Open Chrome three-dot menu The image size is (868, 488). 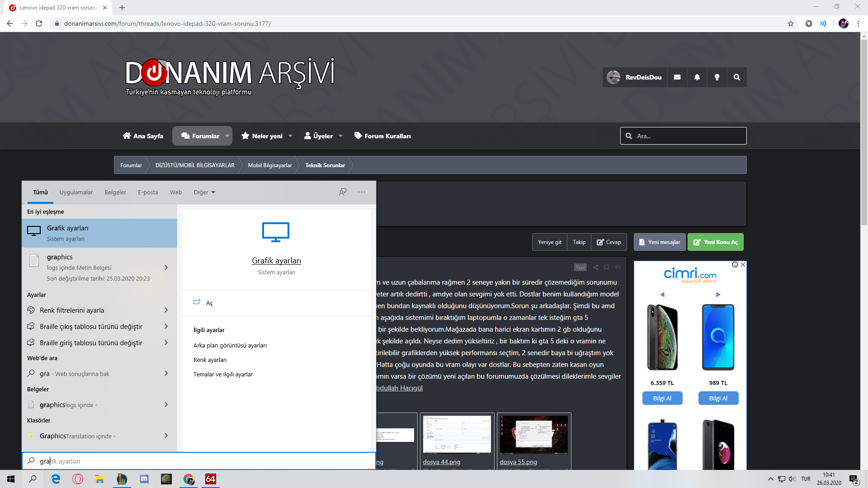(858, 23)
